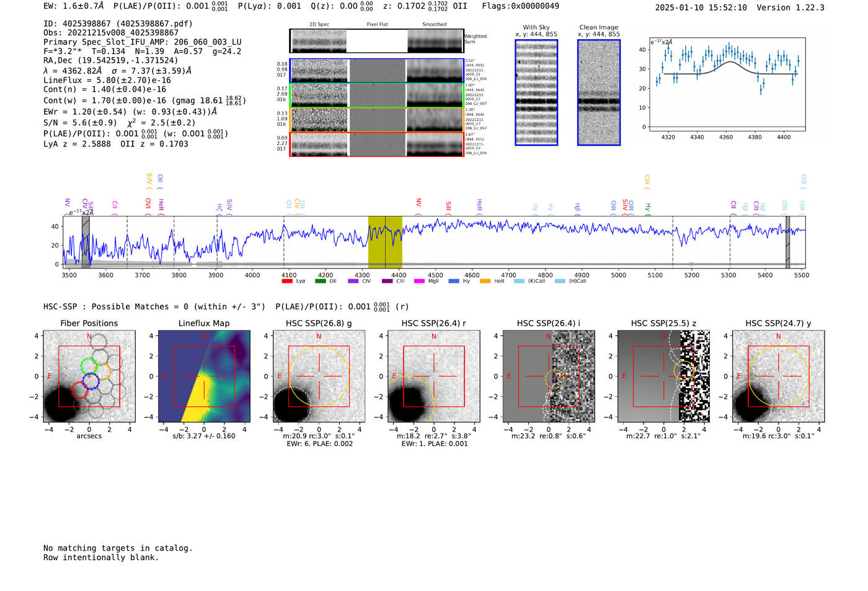The image size is (868, 591).
Task: Click the magenta MgII legend swatch
Action: (x=419, y=281)
